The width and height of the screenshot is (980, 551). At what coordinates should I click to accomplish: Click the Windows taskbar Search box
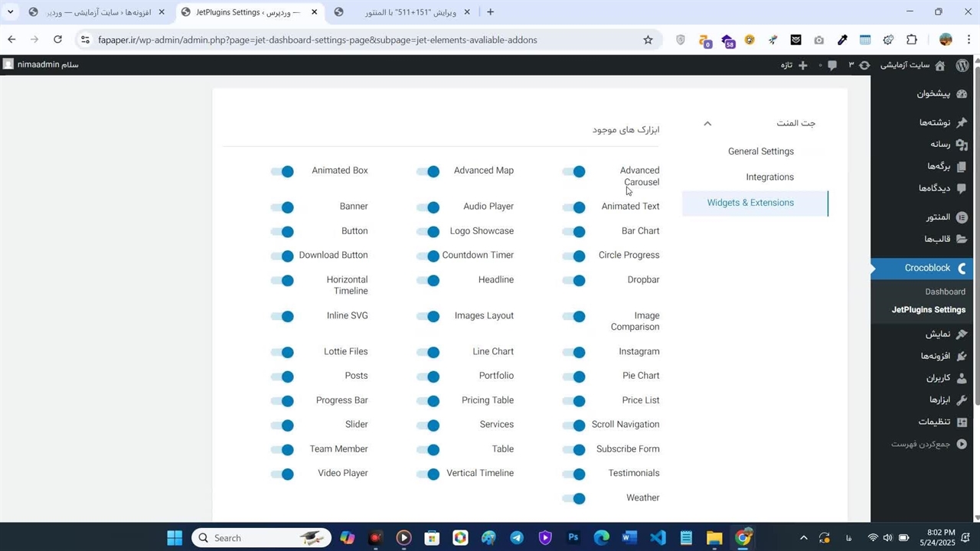[x=260, y=538]
